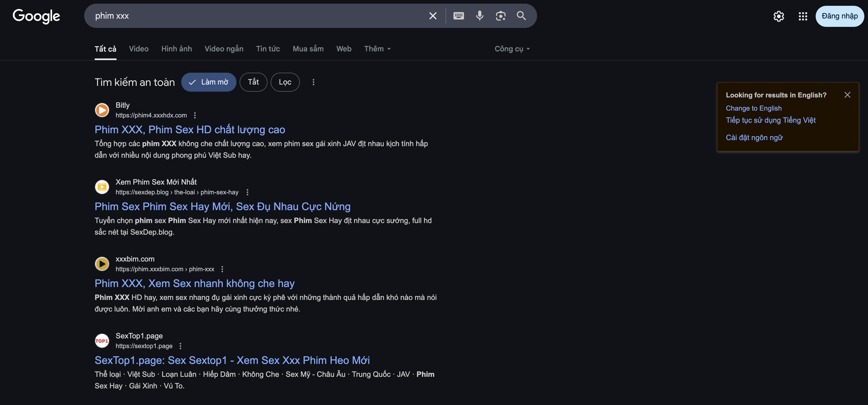Click the magnifying glass search button

(x=521, y=16)
